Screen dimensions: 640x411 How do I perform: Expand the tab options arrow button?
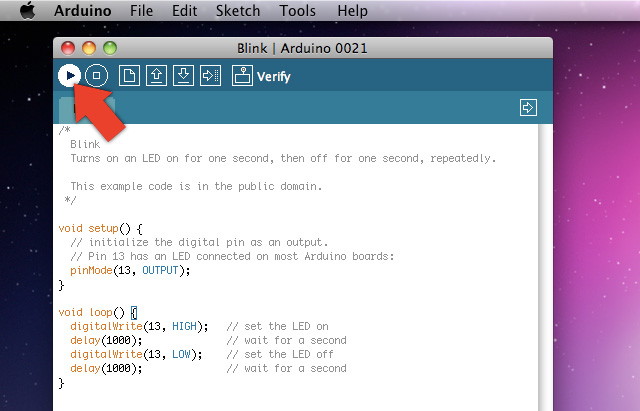coord(529,107)
